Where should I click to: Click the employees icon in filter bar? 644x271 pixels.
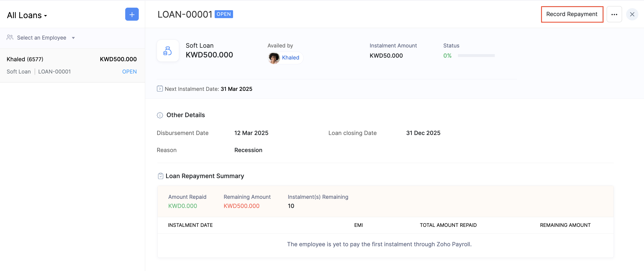[x=10, y=38]
